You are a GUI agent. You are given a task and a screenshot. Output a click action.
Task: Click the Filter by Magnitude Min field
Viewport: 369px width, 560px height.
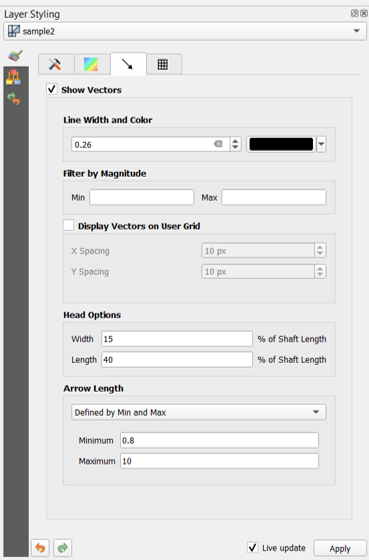[x=141, y=197]
